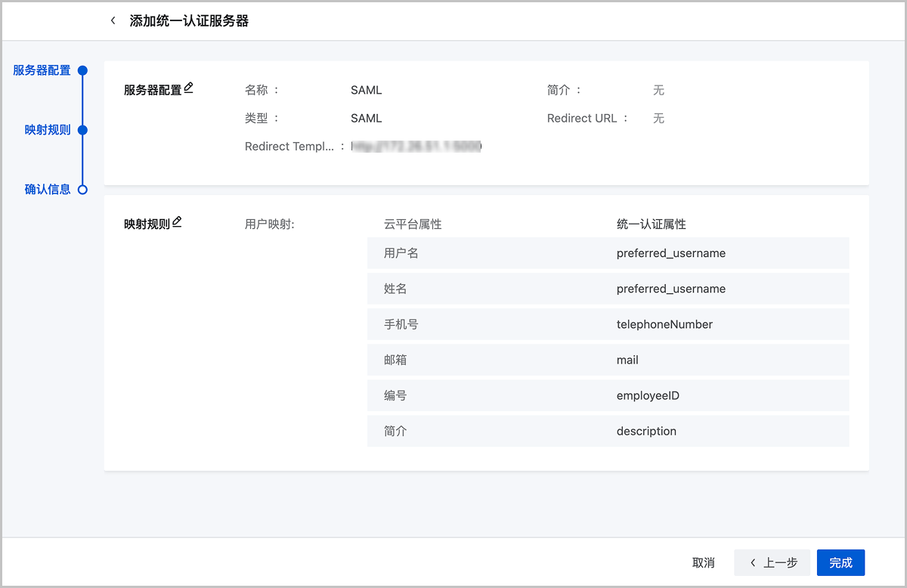Click the 类型 label
Image resolution: width=907 pixels, height=588 pixels.
pos(256,118)
